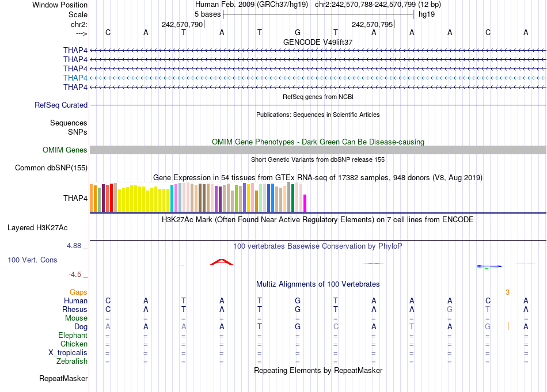Click the chr2:242,570,788-242,570,799 (12 bp) coordinates
The height and width of the screenshot is (392, 547).
(378, 5)
